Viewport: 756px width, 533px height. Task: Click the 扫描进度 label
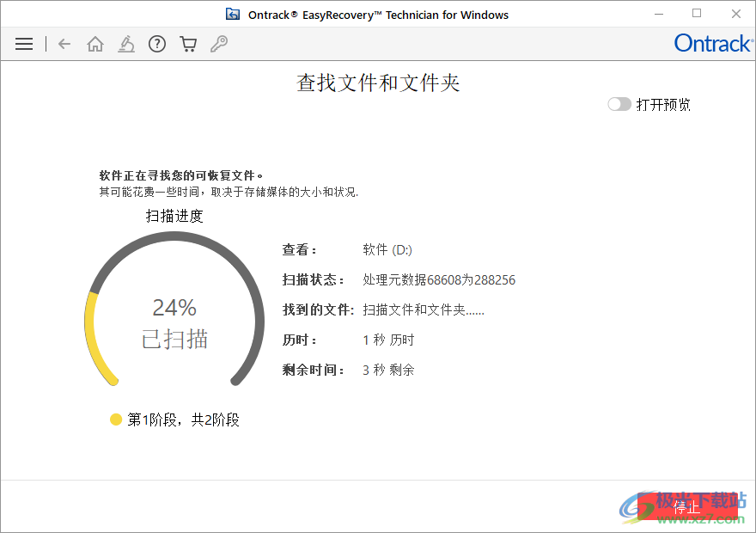pyautogui.click(x=174, y=216)
